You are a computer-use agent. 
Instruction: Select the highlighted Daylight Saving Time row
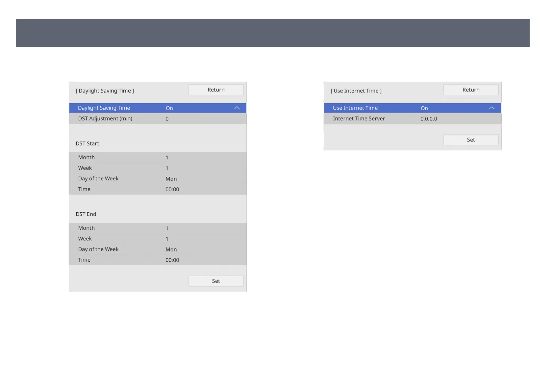click(x=158, y=108)
